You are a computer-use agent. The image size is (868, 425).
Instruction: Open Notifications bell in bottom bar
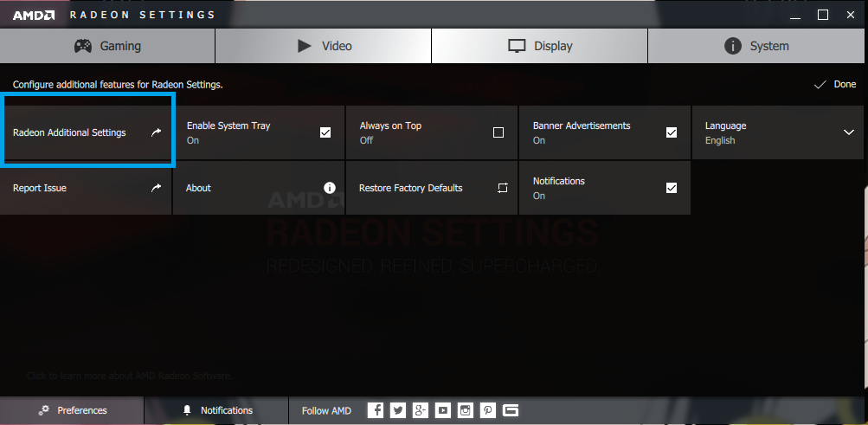click(216, 410)
